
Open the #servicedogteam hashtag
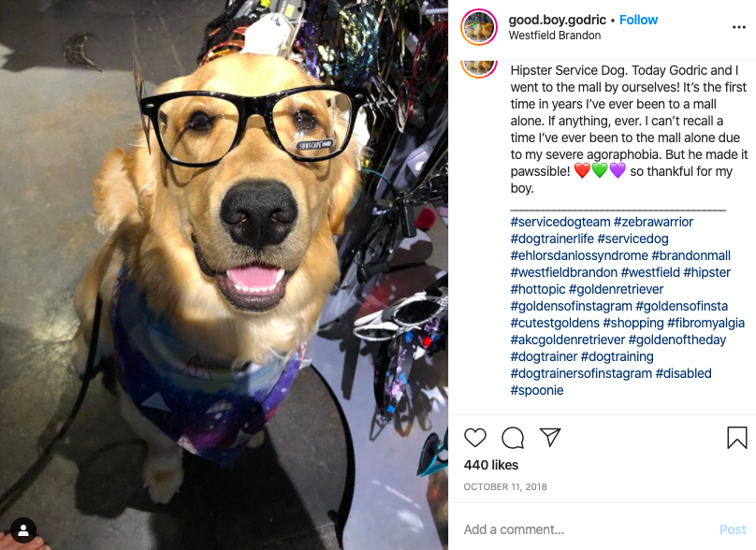(x=560, y=222)
